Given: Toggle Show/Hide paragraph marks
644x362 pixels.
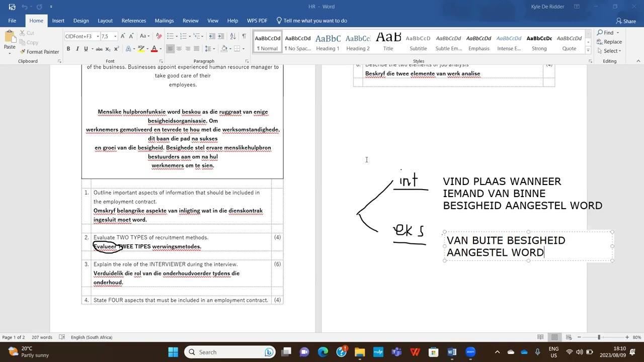Looking at the screenshot, I should (244, 36).
